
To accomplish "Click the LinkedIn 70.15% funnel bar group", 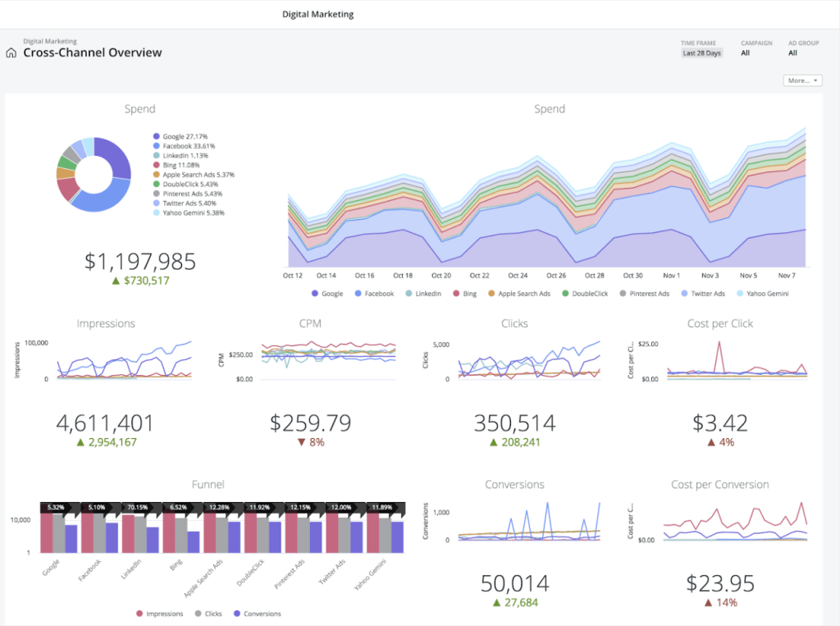I will (140, 529).
